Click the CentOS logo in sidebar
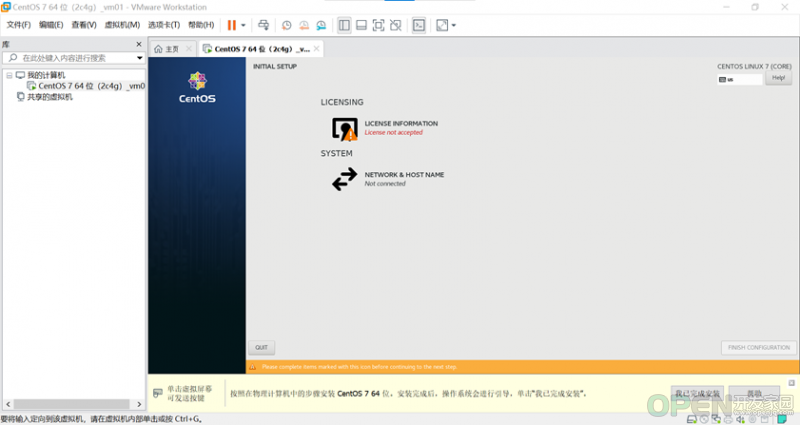The image size is (800, 425). pyautogui.click(x=197, y=87)
